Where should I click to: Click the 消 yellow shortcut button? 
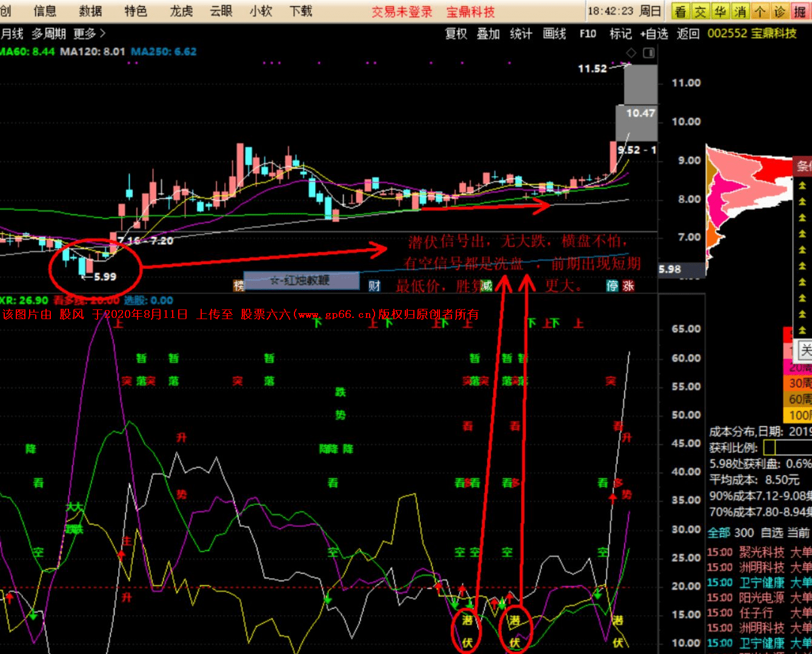[x=740, y=12]
